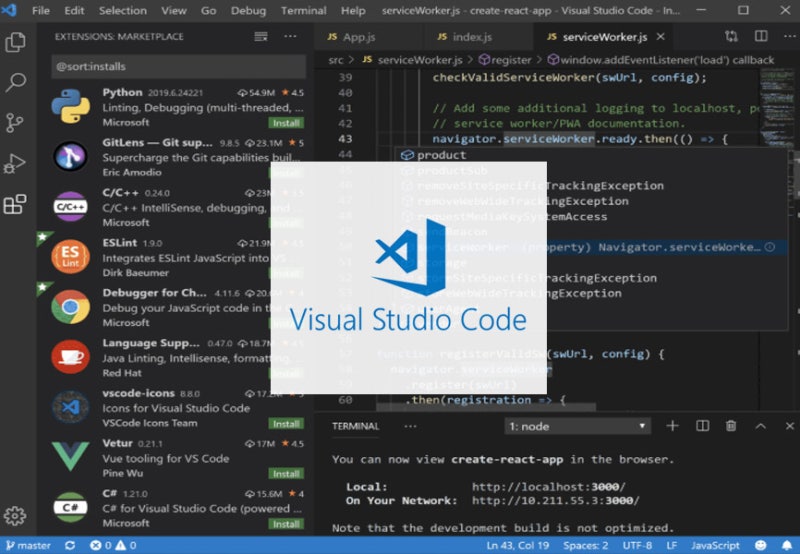Install the Python extension
Screen dimensions: 800x554
click(x=286, y=123)
